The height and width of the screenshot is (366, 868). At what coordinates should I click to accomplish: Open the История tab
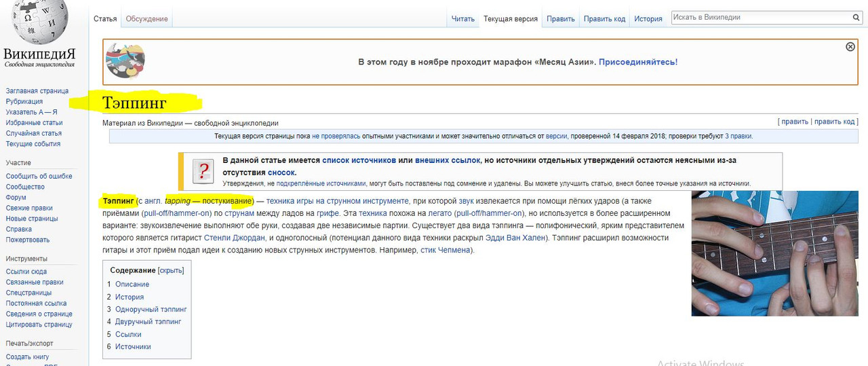tap(648, 19)
